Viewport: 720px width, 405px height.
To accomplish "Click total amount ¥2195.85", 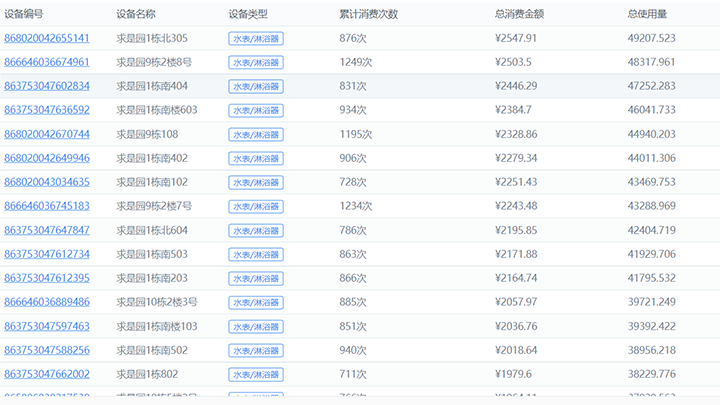I will point(516,230).
